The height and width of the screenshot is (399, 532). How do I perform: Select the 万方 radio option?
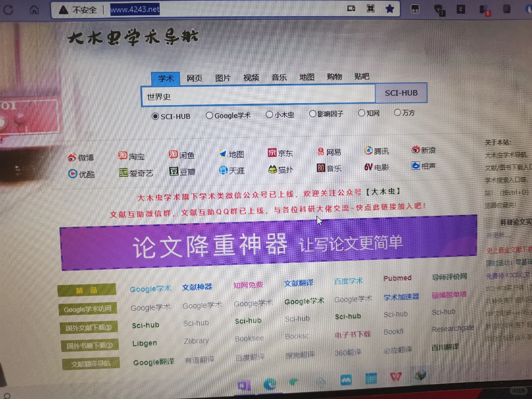[x=397, y=112]
